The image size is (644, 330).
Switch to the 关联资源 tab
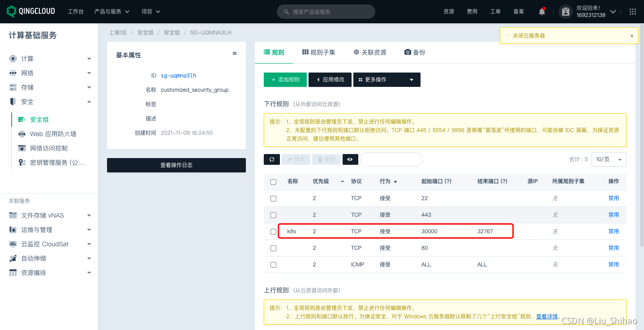(370, 52)
